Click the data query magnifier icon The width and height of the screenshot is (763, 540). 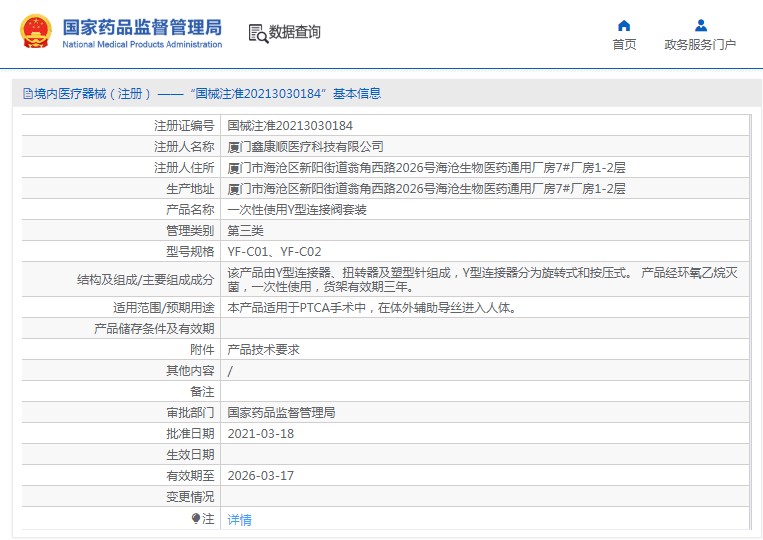258,33
